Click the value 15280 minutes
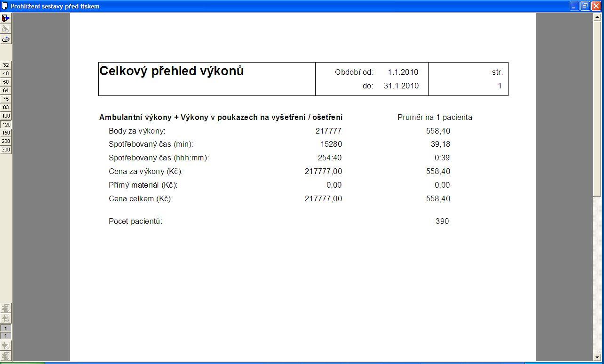Image resolution: width=604 pixels, height=364 pixels. pos(331,144)
